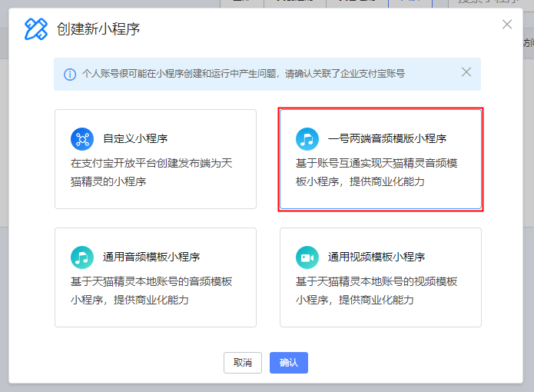Click the info icon in the warning banner
This screenshot has width=534, height=392.
click(x=70, y=75)
